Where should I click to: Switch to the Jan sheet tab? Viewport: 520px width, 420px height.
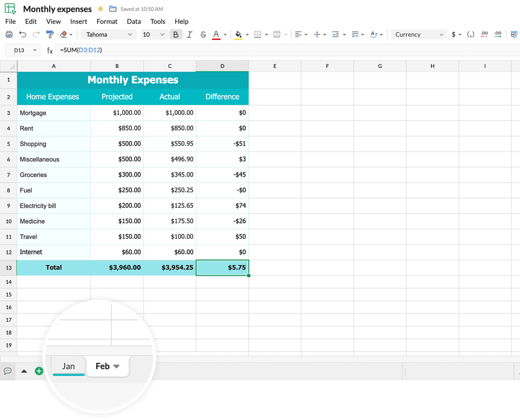tap(68, 366)
